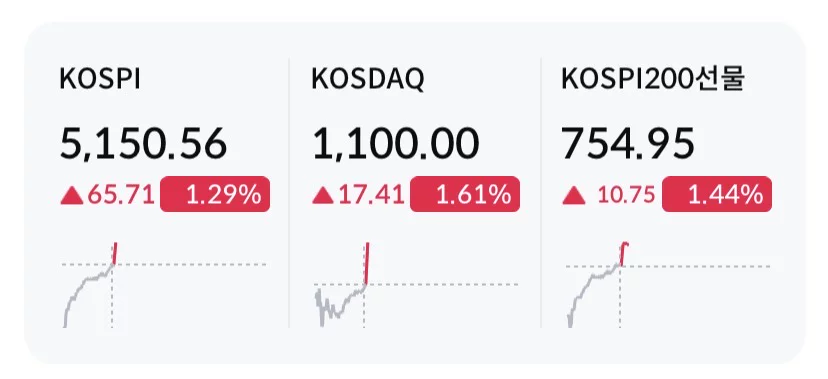This screenshot has width=828, height=379.
Task: Click the 1.29% change badge
Action: pos(215,194)
